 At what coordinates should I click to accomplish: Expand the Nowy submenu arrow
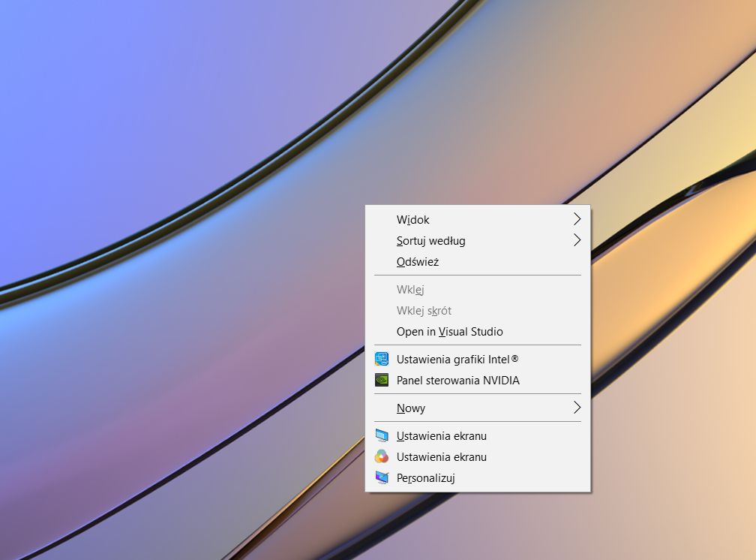click(576, 408)
